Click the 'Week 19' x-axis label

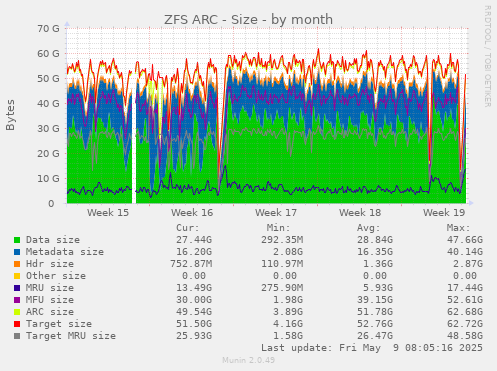pos(444,213)
